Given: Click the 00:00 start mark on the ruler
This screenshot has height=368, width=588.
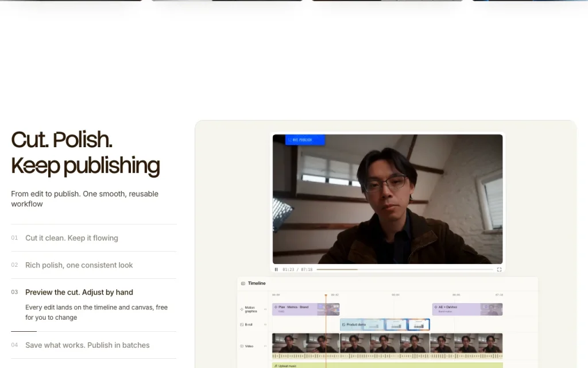Looking at the screenshot, I should coord(276,295).
